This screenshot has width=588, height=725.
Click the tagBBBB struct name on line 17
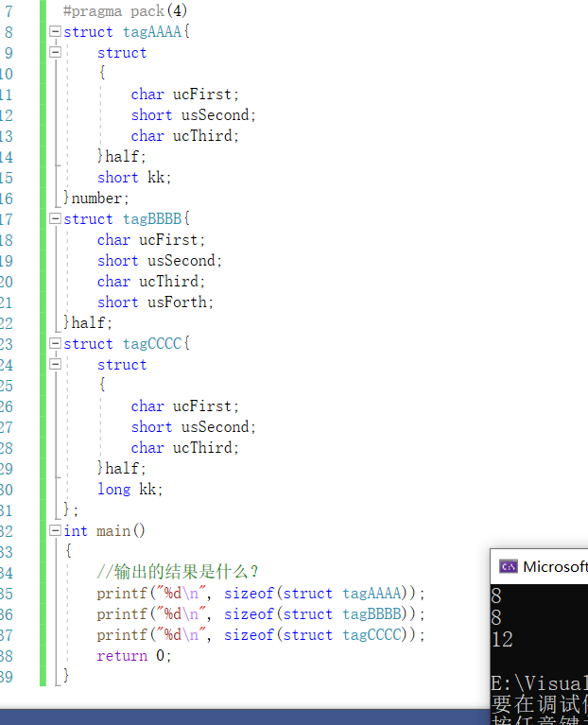pos(151,218)
